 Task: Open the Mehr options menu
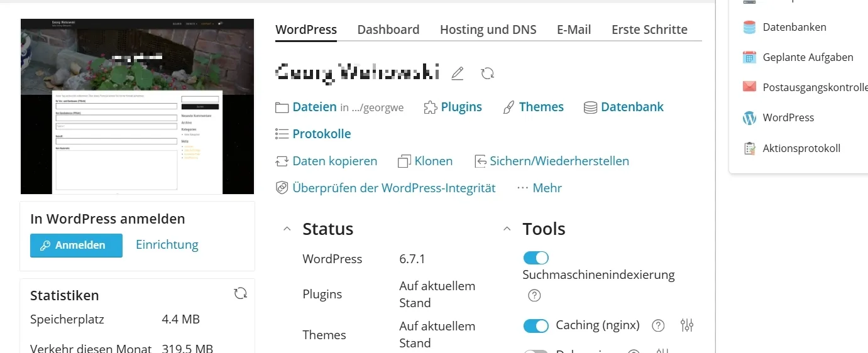coord(539,188)
